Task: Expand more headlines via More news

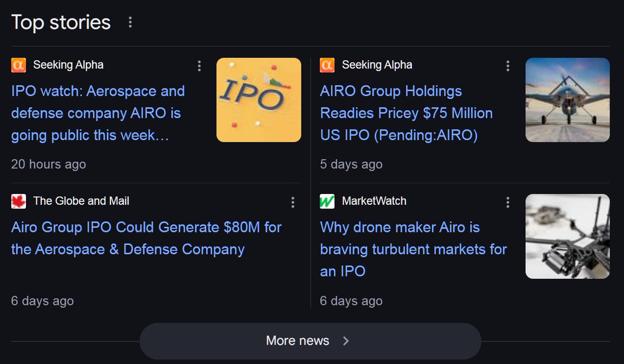Action: click(310, 341)
